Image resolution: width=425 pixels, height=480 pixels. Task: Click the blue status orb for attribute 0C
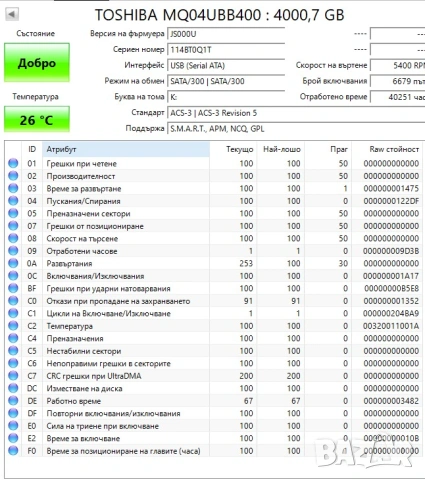pyautogui.click(x=13, y=276)
